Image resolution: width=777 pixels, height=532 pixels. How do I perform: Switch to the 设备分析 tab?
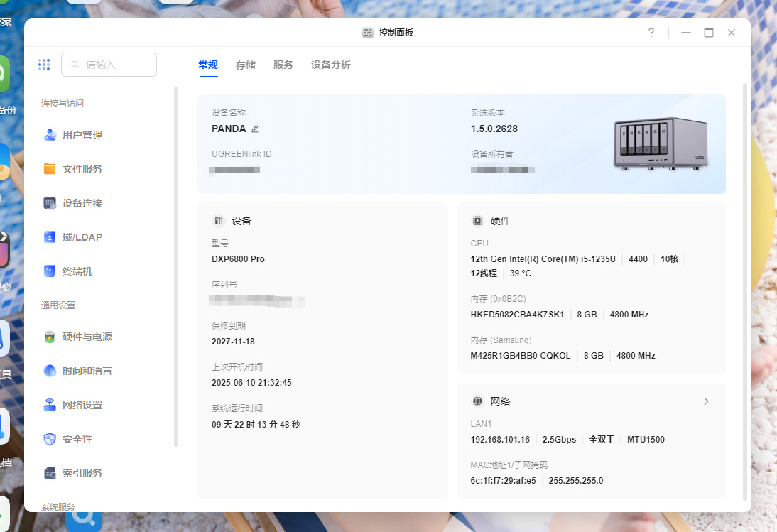[330, 65]
